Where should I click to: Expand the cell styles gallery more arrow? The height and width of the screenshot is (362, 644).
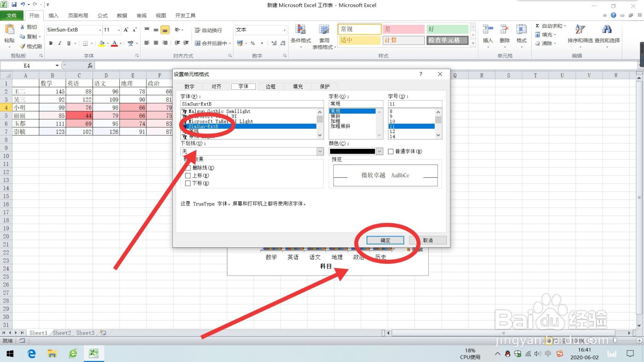click(x=473, y=43)
